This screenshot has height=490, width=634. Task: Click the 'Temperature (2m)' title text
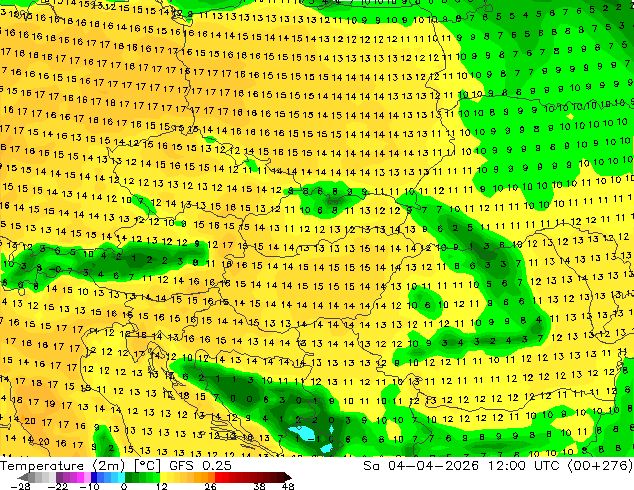click(x=62, y=466)
